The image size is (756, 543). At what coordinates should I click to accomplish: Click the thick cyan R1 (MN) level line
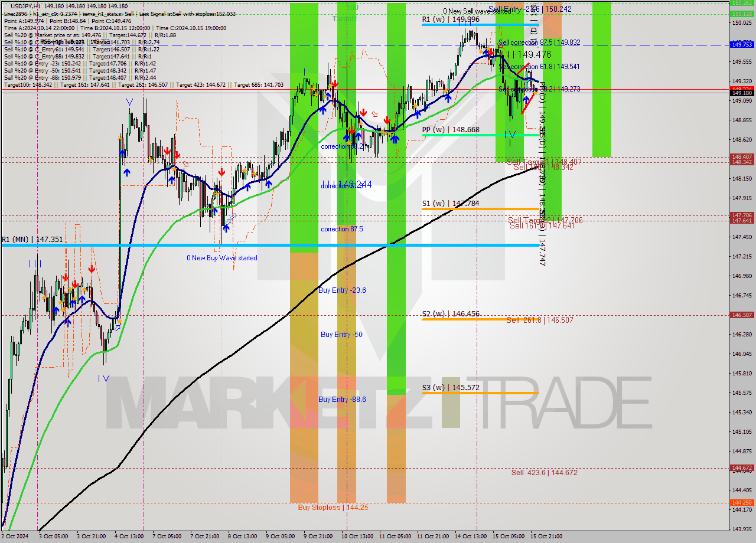pos(270,245)
